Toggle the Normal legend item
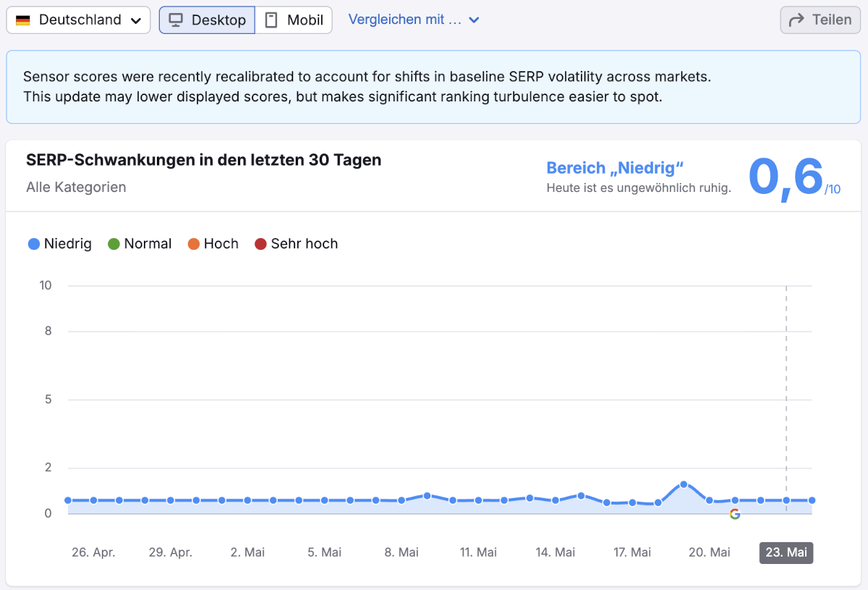This screenshot has width=868, height=590. click(x=140, y=244)
